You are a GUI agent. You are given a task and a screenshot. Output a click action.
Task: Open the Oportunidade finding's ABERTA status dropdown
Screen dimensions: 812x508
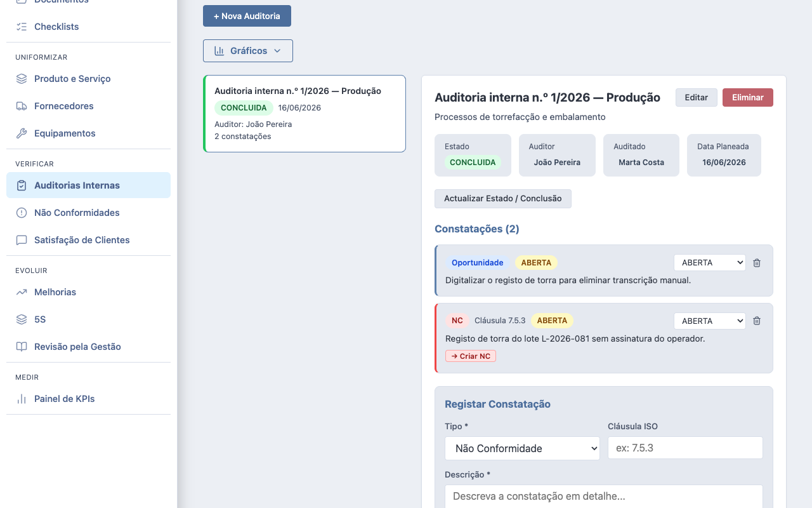click(x=710, y=262)
